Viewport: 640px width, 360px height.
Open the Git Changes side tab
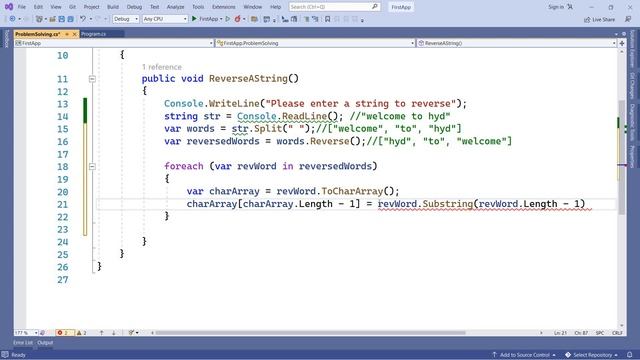pyautogui.click(x=633, y=86)
